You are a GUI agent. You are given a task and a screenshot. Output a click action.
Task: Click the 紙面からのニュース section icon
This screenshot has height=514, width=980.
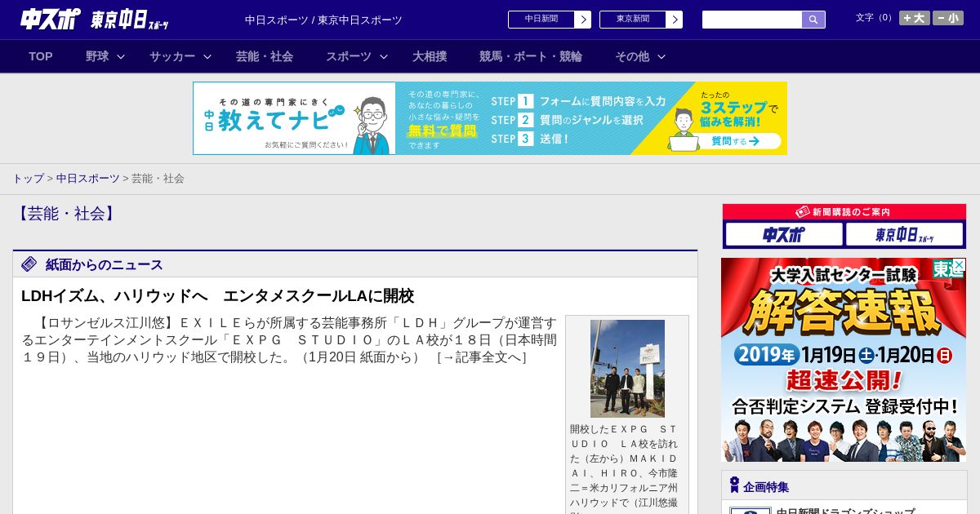[x=29, y=264]
